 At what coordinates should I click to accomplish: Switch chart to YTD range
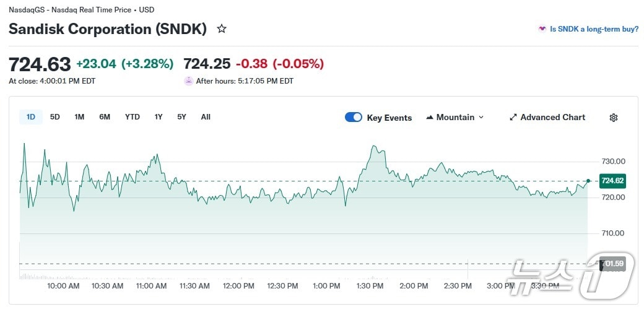coord(133,117)
